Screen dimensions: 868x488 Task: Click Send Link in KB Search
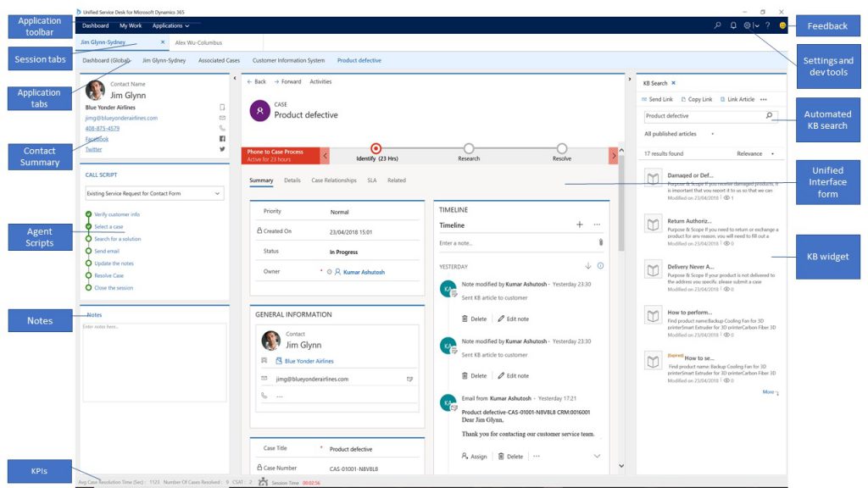657,99
